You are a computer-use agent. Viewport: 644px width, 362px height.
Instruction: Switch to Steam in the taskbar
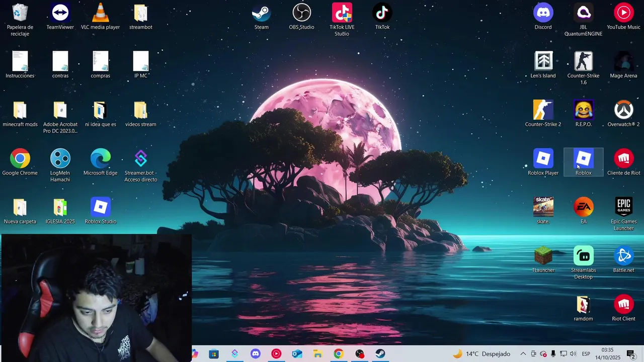380,354
